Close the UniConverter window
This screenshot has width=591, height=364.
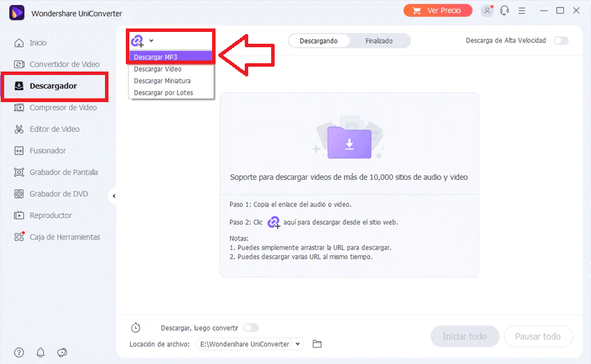[x=576, y=10]
